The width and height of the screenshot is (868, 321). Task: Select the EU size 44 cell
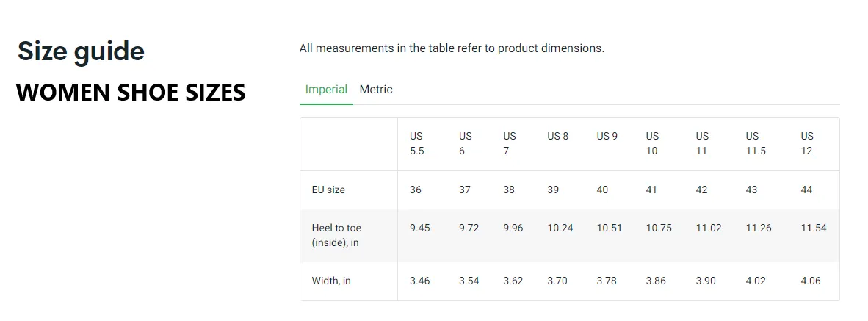coord(806,190)
